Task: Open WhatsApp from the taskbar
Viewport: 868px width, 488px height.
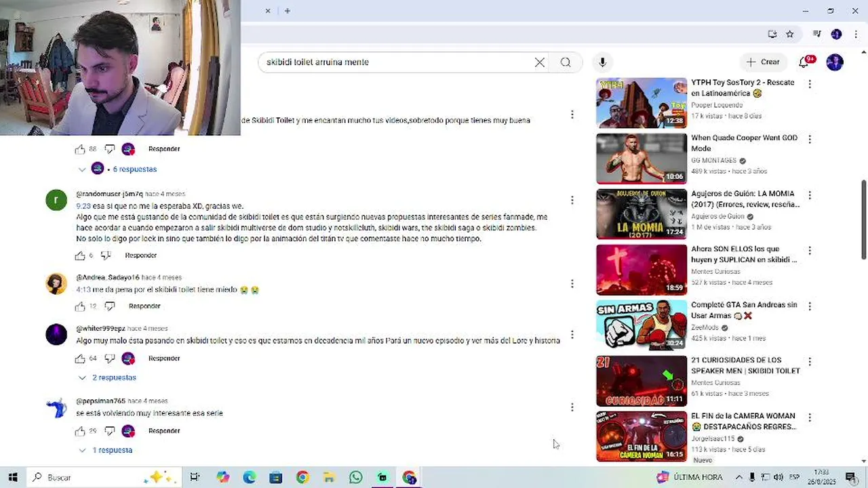Action: pyautogui.click(x=355, y=477)
